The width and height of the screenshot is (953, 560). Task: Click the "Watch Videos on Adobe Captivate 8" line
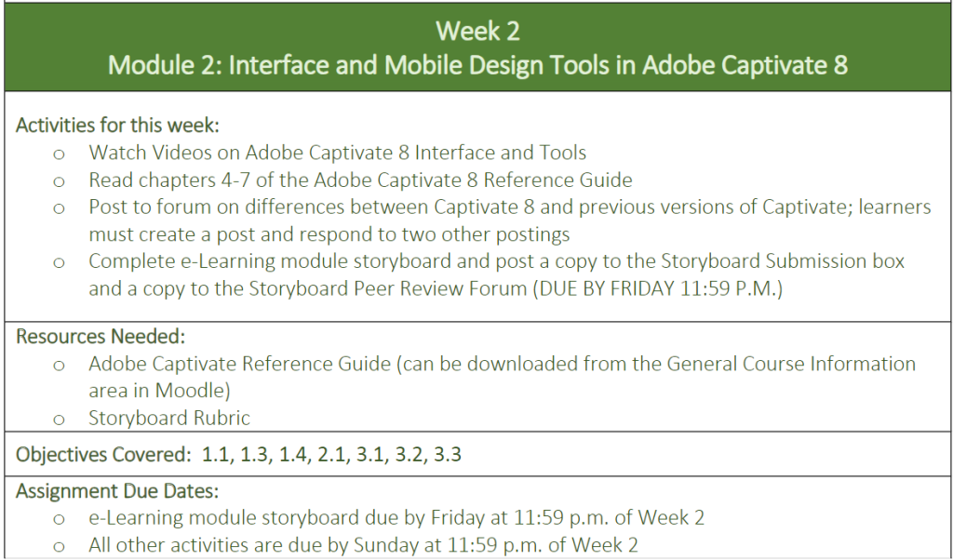(x=337, y=152)
